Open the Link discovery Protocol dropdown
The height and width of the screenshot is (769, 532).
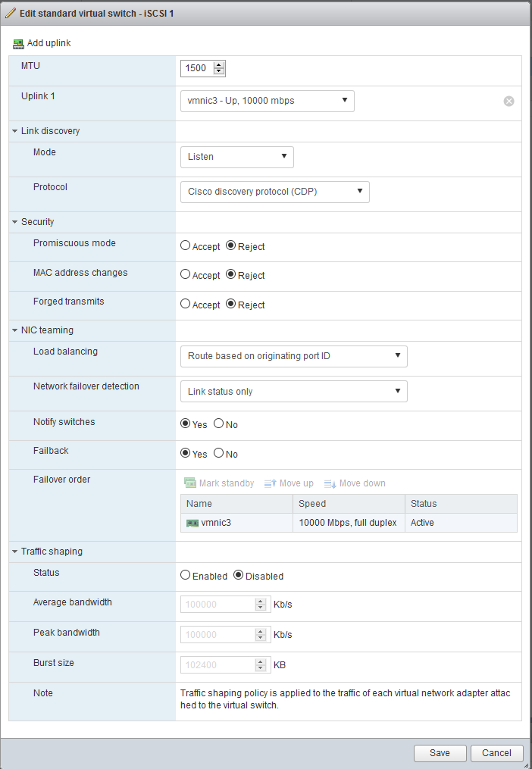(x=275, y=192)
